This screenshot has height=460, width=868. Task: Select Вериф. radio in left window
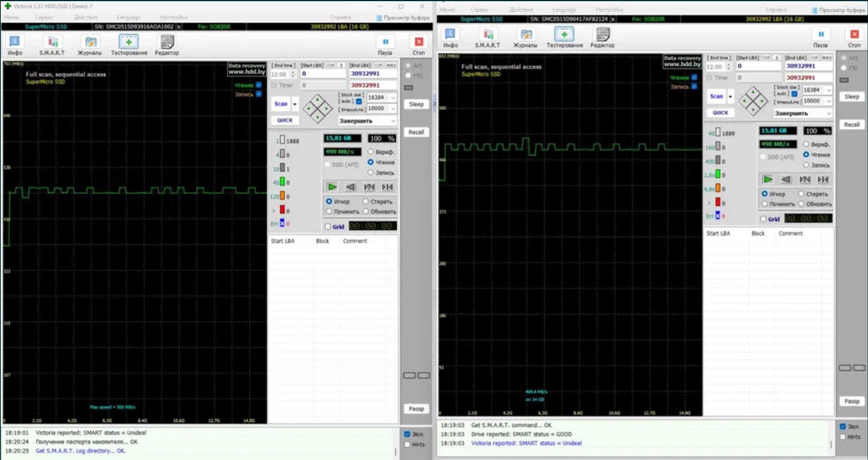[x=371, y=152]
